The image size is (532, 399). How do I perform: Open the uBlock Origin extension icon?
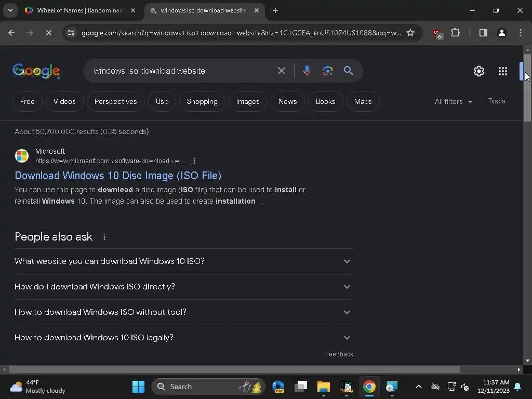tap(437, 33)
